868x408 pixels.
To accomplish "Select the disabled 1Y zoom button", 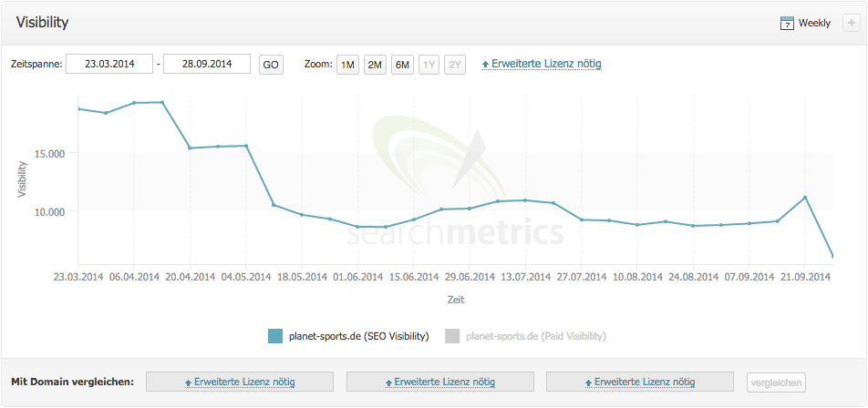I will pos(429,65).
